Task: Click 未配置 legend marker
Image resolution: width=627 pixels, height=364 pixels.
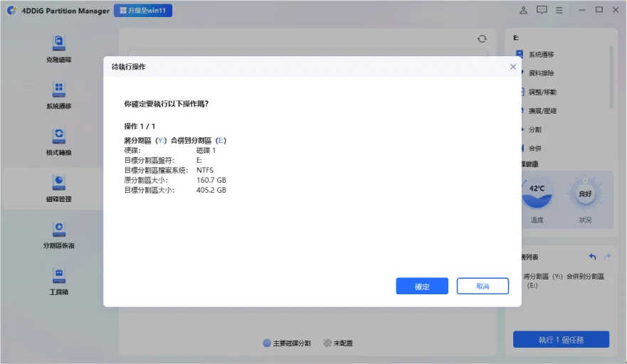Action: (x=327, y=343)
